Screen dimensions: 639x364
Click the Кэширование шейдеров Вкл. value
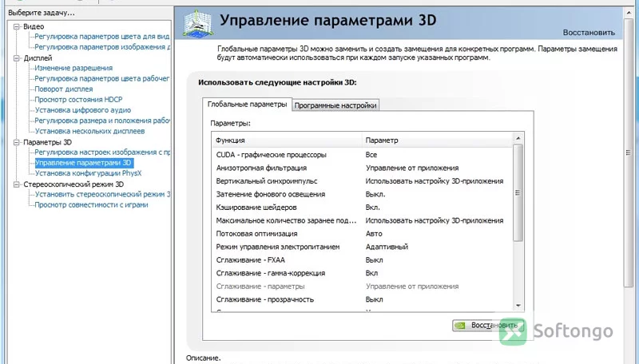click(x=372, y=208)
